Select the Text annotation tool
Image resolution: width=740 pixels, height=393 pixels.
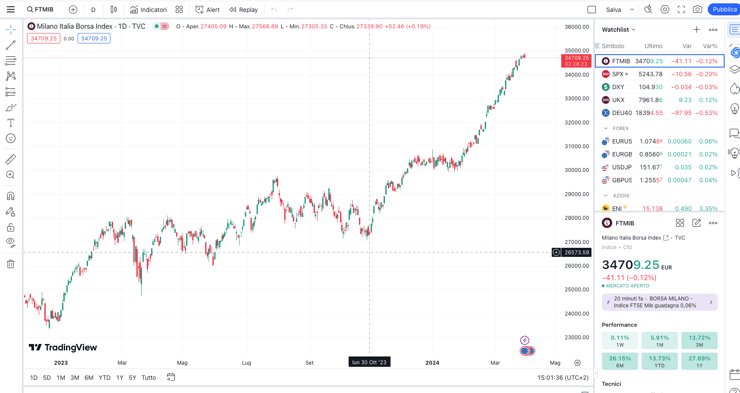10,123
